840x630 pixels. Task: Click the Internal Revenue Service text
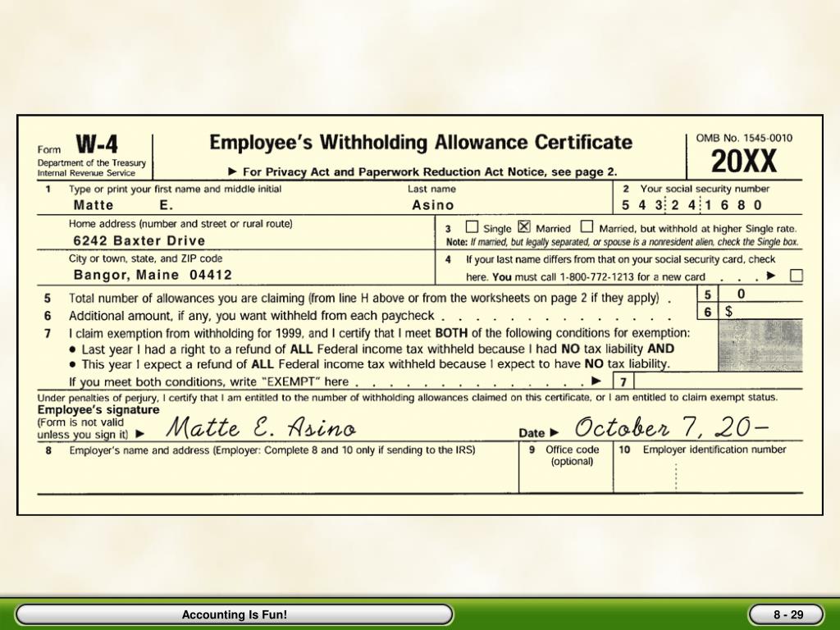point(86,173)
